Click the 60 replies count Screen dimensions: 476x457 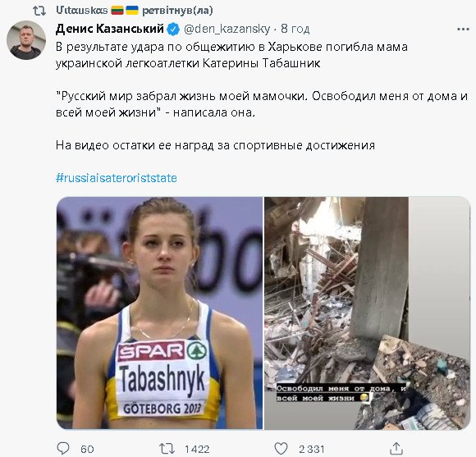click(87, 449)
